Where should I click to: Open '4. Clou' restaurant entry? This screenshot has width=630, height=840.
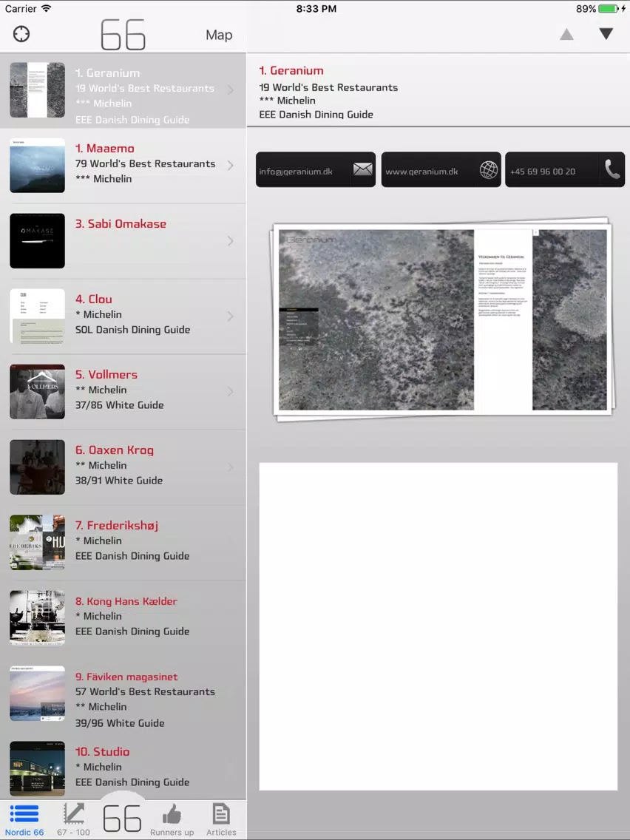tap(123, 316)
